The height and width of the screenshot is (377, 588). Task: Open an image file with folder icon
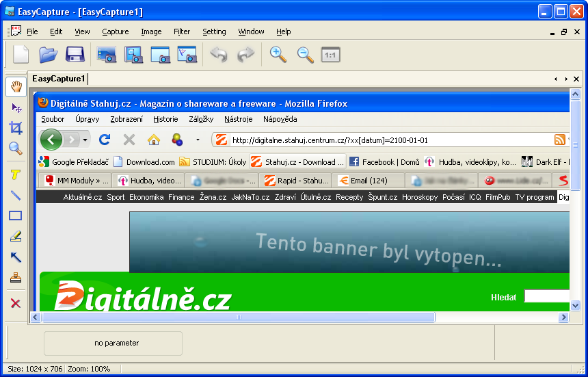(49, 54)
